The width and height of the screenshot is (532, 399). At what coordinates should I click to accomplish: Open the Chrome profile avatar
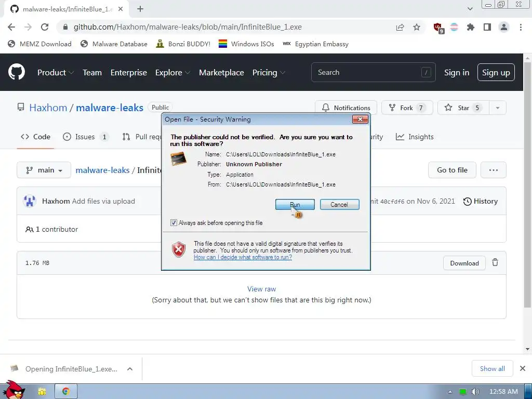click(x=504, y=27)
